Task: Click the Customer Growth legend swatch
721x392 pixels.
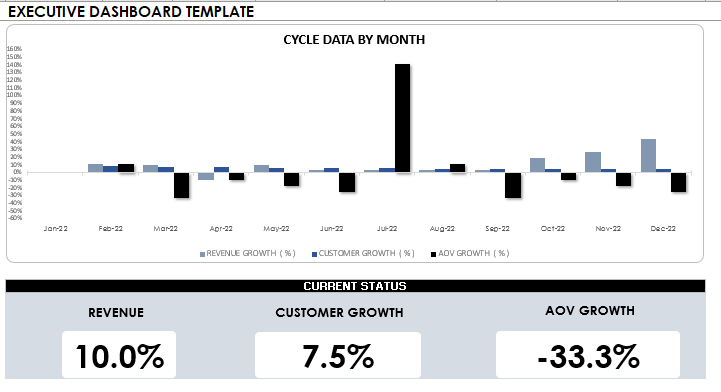Action: click(x=315, y=254)
